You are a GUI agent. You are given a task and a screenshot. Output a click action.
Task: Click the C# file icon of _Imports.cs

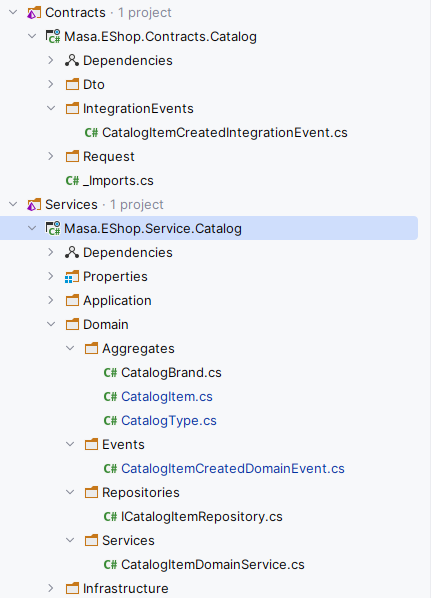(x=72, y=180)
